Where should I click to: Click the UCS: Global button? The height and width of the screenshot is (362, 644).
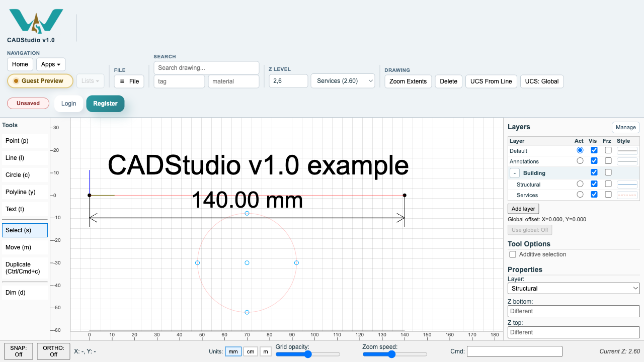click(x=542, y=81)
